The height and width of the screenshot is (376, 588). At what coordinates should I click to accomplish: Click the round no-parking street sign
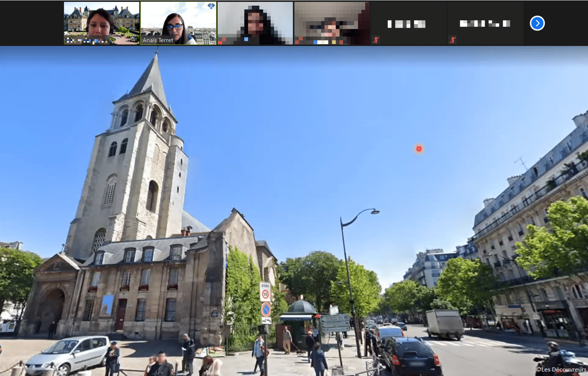(x=266, y=309)
